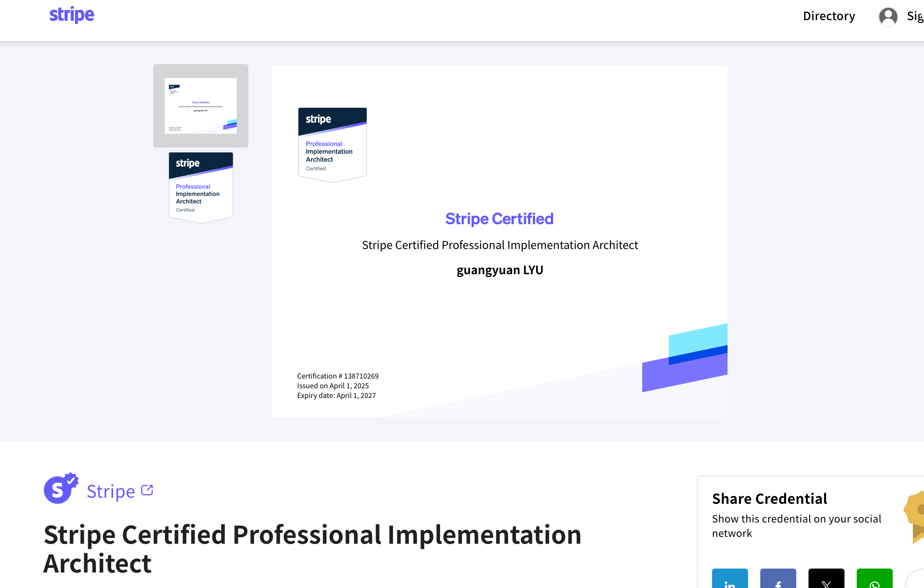Select the Professional Implementation Architect badge thumbnail
This screenshot has height=588, width=924.
[x=201, y=188]
